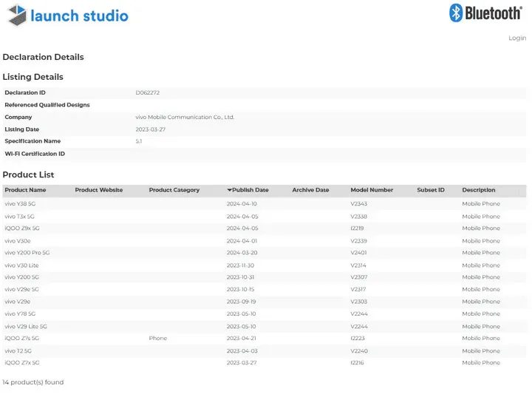532x397 pixels.
Task: Select the 'vivo V30e' product name
Action: click(x=18, y=241)
